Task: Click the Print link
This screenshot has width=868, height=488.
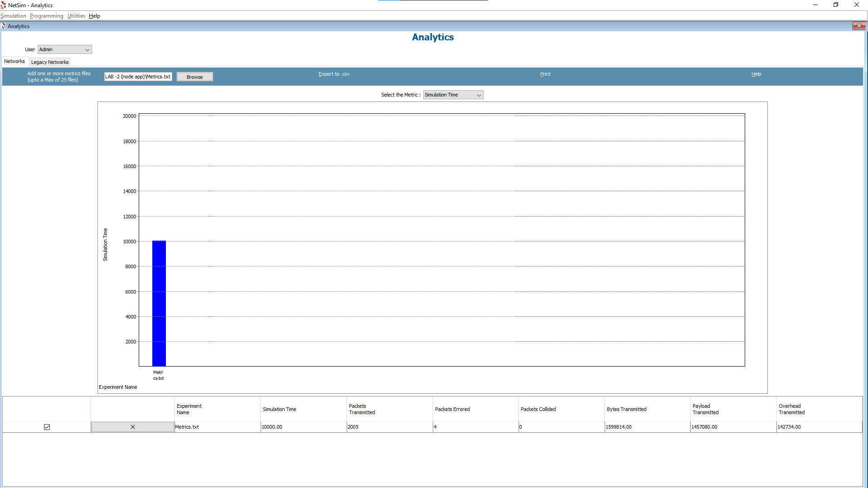Action: click(x=545, y=74)
